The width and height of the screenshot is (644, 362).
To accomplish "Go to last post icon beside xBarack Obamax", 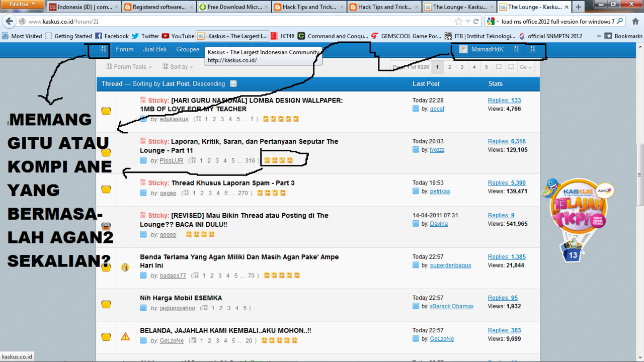I will tap(416, 306).
